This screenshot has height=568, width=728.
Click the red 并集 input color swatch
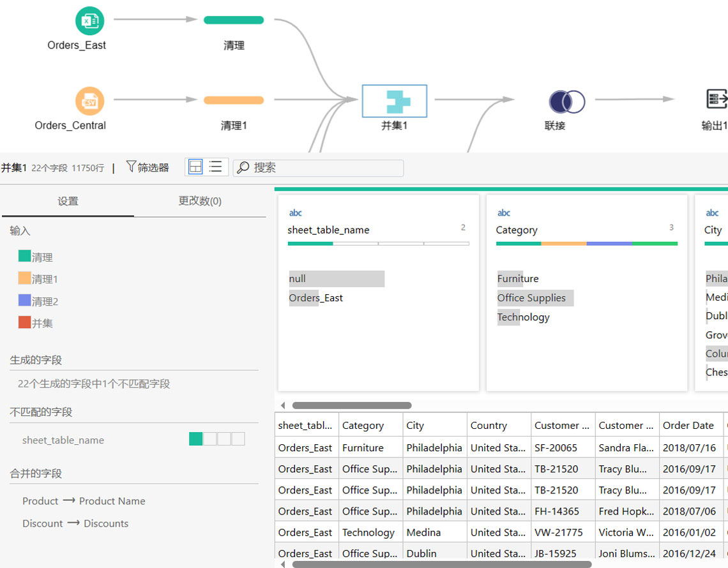tap(25, 322)
